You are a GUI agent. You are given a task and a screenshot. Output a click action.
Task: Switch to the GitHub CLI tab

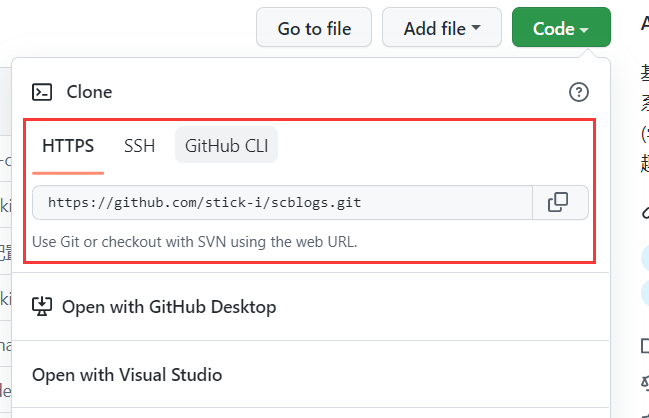pos(226,145)
